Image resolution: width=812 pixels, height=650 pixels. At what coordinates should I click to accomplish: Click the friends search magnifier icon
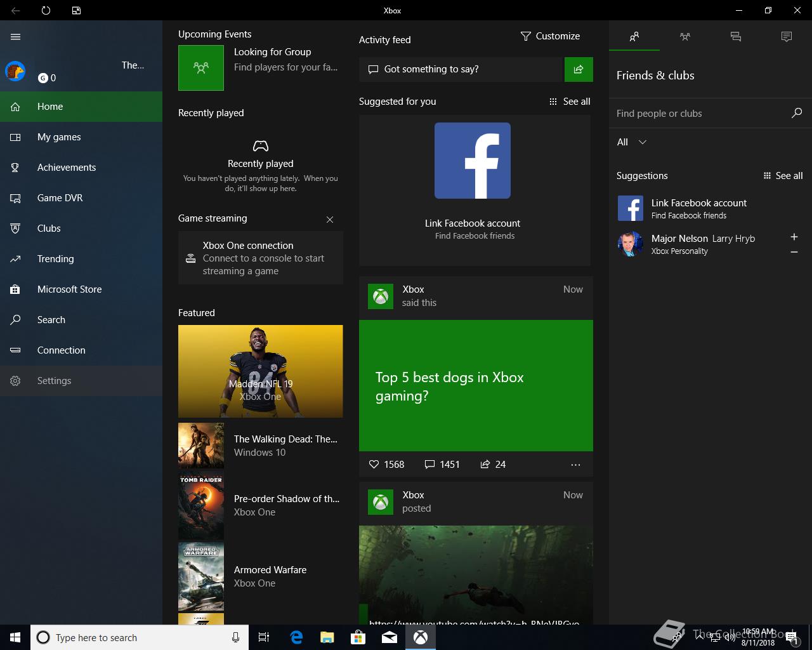click(797, 113)
